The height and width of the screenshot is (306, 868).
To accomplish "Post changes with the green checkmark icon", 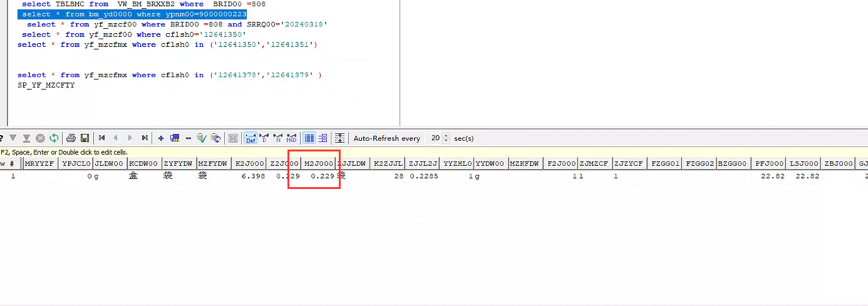I will pyautogui.click(x=202, y=138).
